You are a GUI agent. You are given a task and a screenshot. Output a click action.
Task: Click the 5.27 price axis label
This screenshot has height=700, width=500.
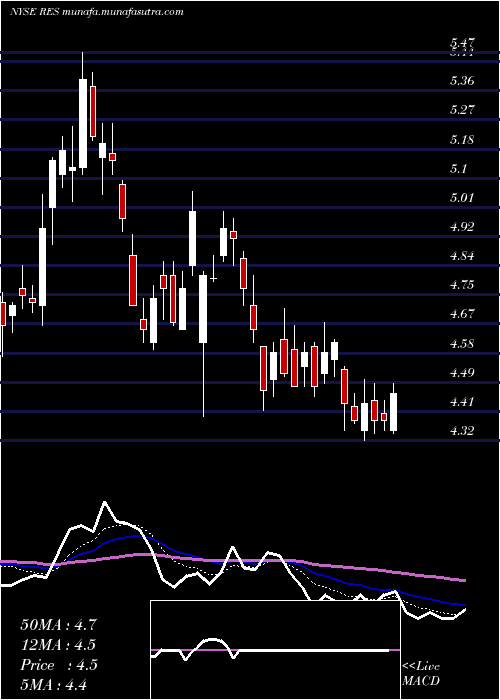tap(463, 110)
